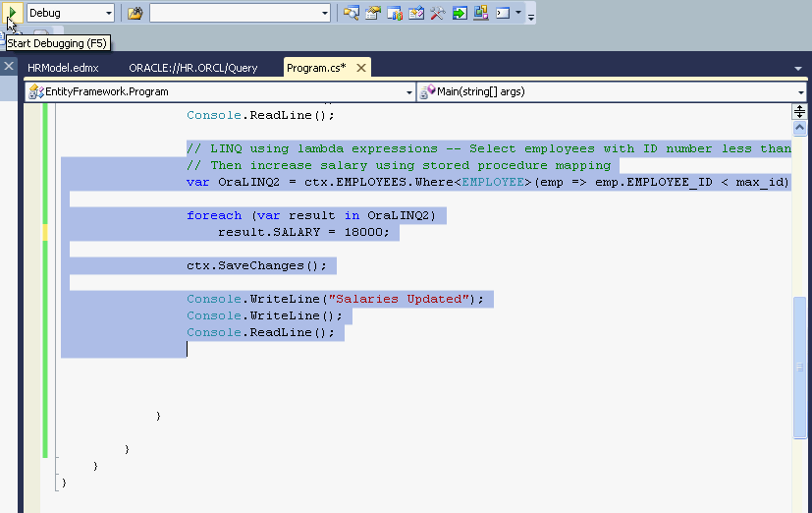
Task: Open the Toolbox icon with wrench
Action: pyautogui.click(x=437, y=13)
